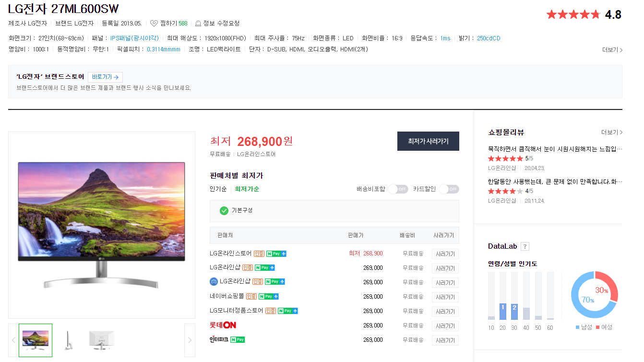Click the blue round icon before third LG온라인샵

(x=214, y=281)
